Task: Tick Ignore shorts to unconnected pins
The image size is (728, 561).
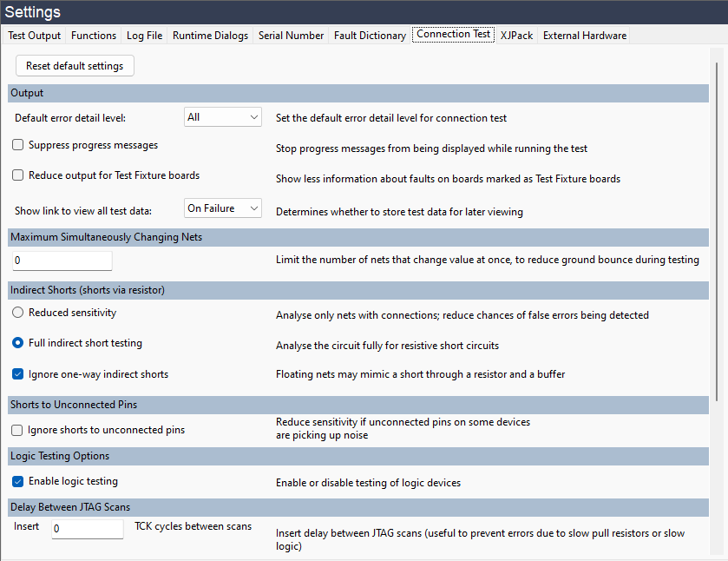Action: 18,430
